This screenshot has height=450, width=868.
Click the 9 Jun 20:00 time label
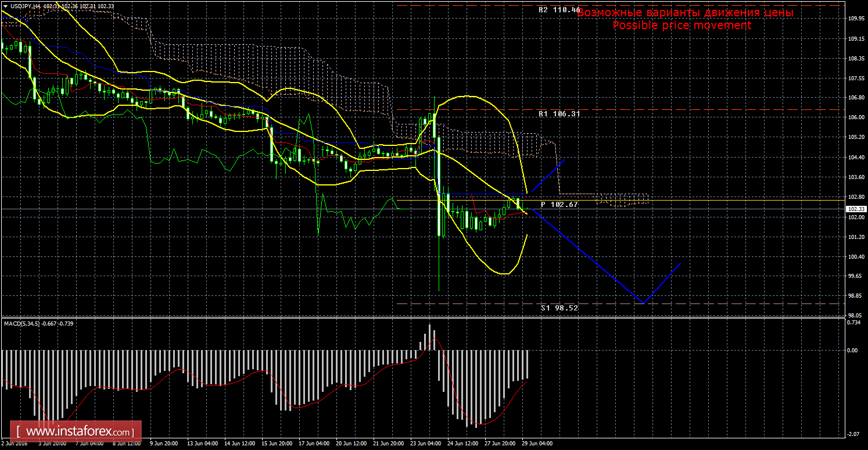coord(164,443)
